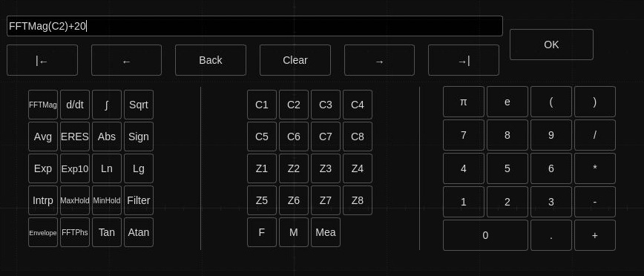This screenshot has width=644, height=276.
Task: Move cursor one step right
Action: (380, 60)
